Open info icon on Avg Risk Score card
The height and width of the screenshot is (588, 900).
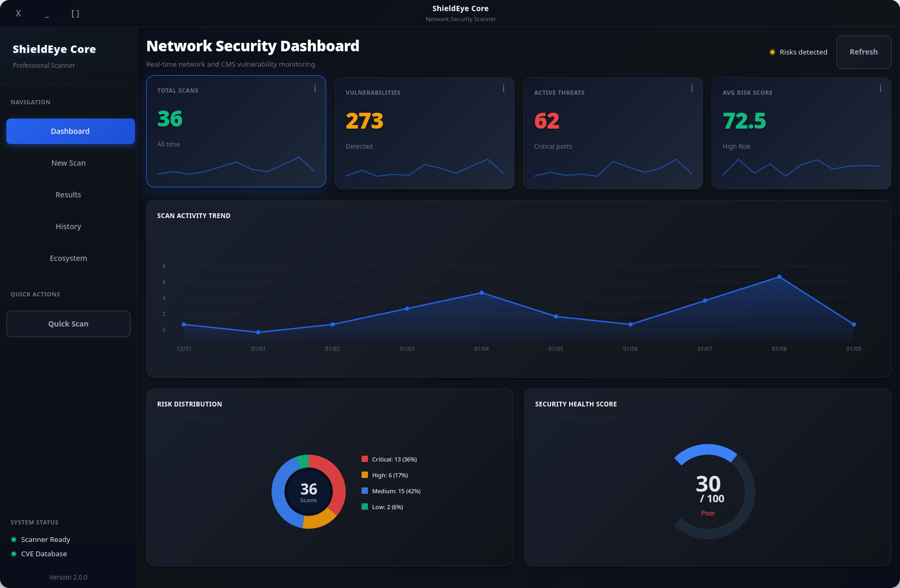tap(880, 88)
